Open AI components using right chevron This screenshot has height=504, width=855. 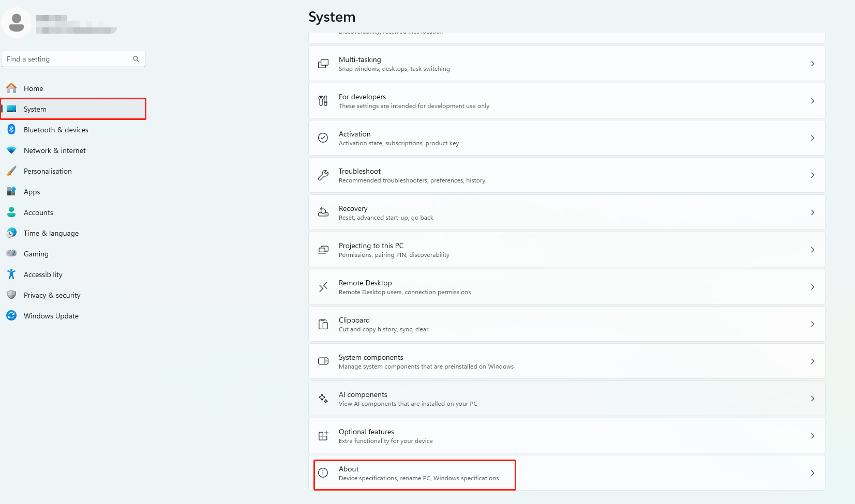(x=813, y=399)
